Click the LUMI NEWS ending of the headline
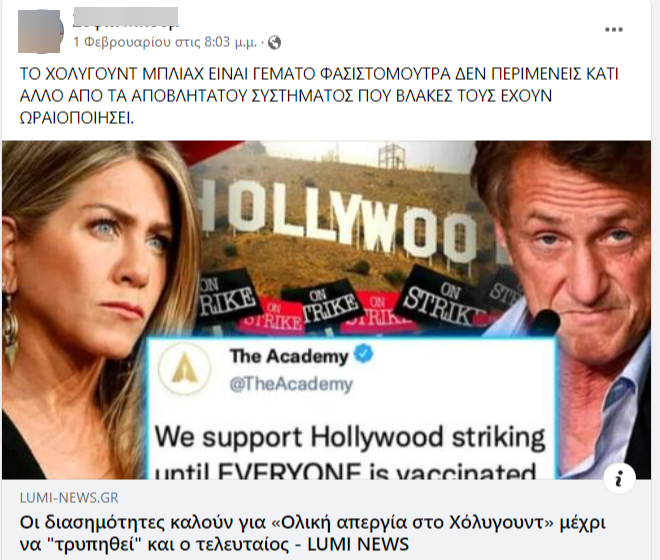Viewport: 660px width, 560px height. pyautogui.click(x=358, y=544)
